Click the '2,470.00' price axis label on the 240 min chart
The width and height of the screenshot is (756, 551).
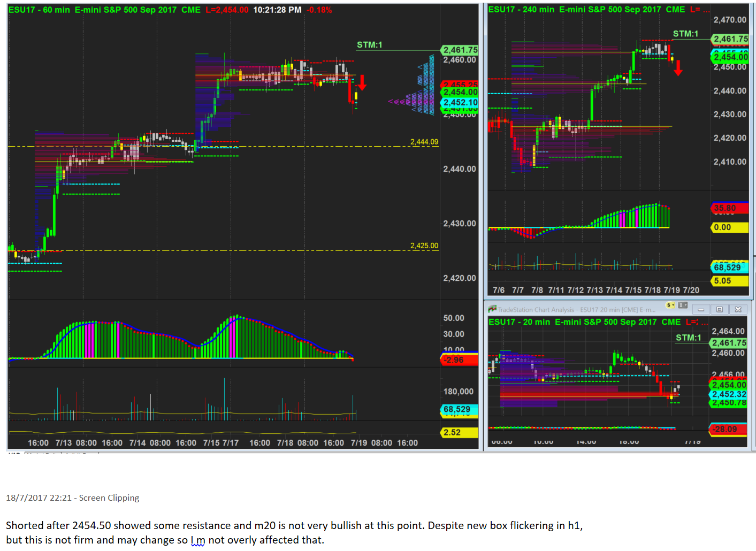coord(730,20)
